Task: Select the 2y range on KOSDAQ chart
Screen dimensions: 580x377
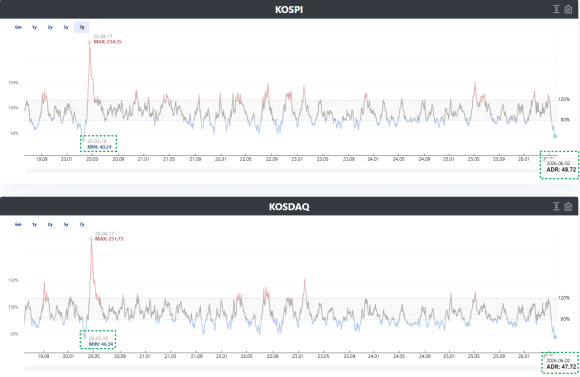Action: [50, 224]
